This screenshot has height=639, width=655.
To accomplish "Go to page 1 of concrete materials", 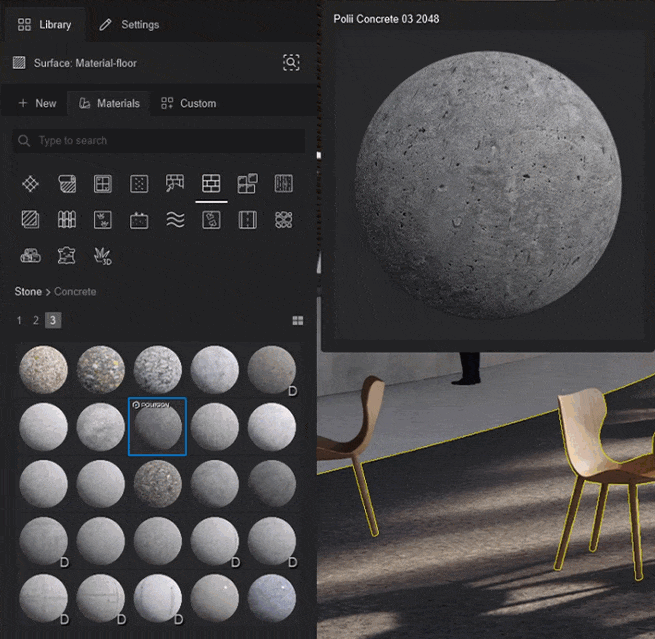I will point(19,321).
